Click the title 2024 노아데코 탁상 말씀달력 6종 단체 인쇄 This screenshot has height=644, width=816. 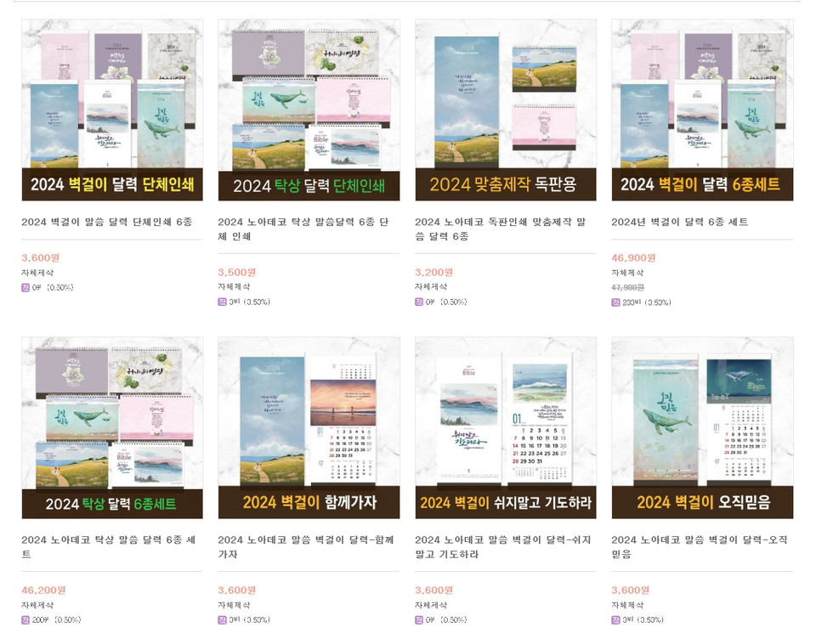pyautogui.click(x=303, y=229)
